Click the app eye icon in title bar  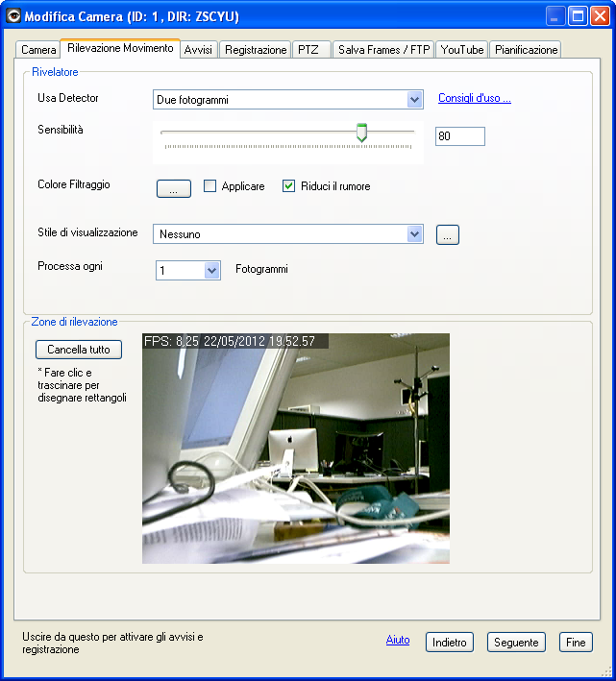click(x=13, y=16)
